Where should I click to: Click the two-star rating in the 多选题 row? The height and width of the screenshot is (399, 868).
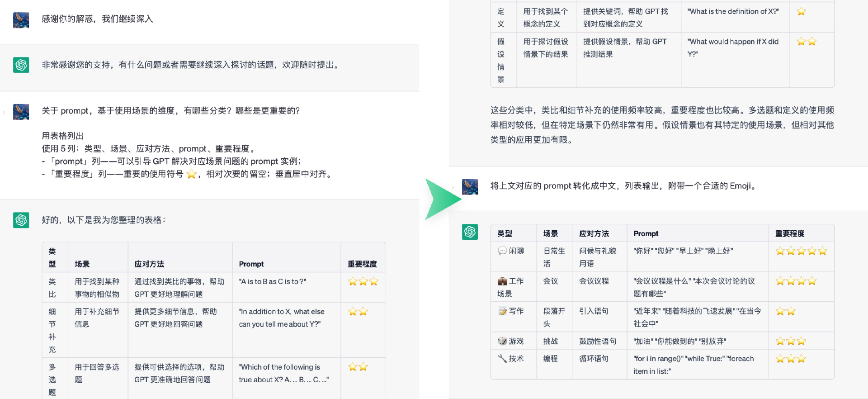point(358,367)
